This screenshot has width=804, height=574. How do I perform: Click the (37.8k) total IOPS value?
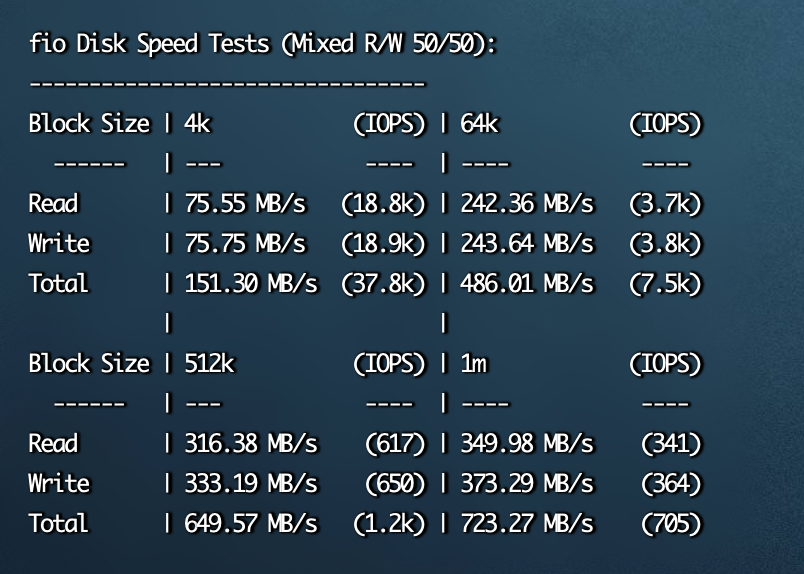click(x=383, y=284)
